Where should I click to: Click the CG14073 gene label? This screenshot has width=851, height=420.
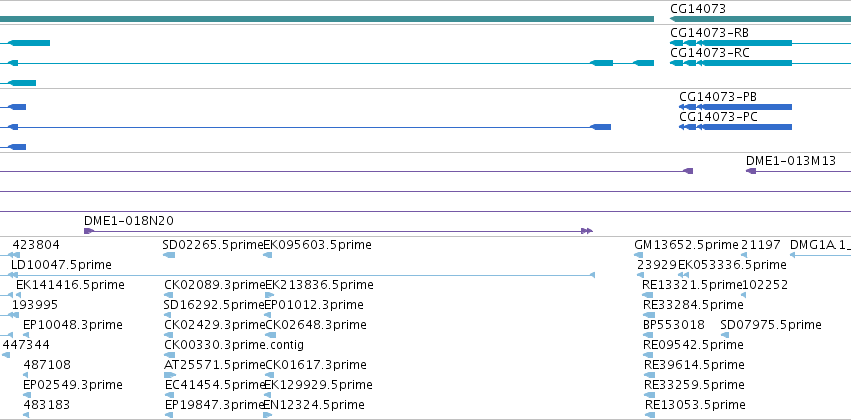click(697, 9)
